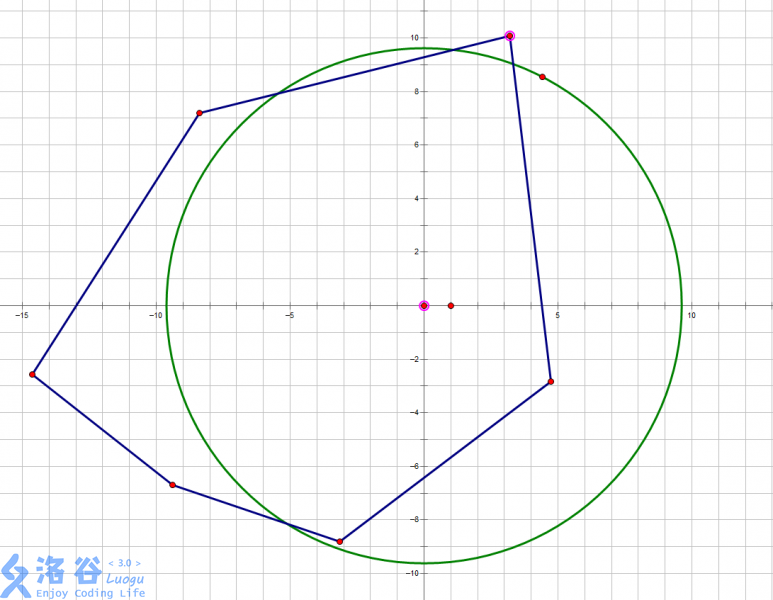Click the red point lying on the green circle

[x=543, y=77]
